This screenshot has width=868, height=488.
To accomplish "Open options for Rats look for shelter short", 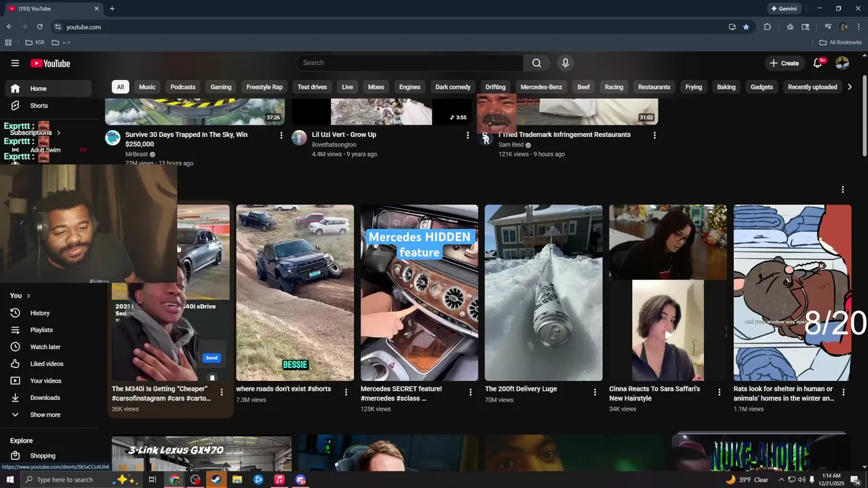I will coord(844,392).
